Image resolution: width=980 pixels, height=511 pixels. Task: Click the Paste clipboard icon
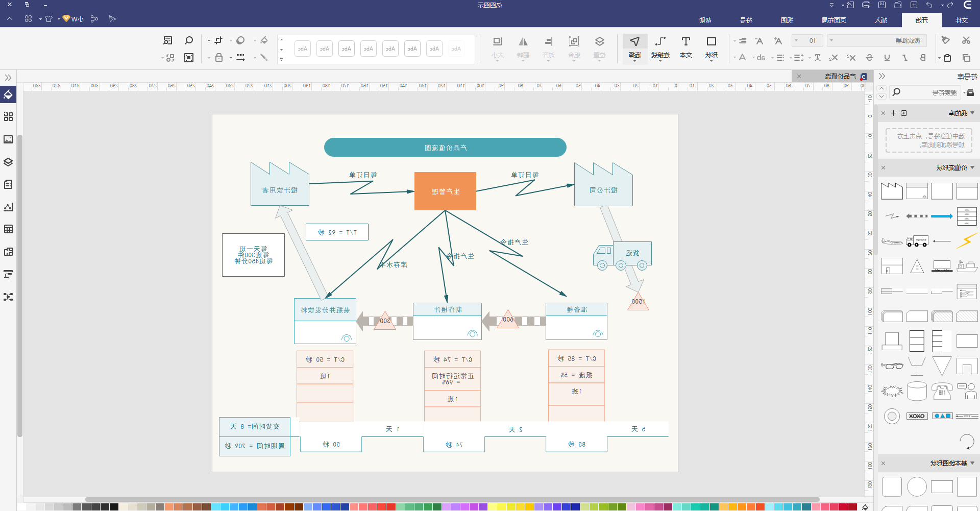coord(947,58)
